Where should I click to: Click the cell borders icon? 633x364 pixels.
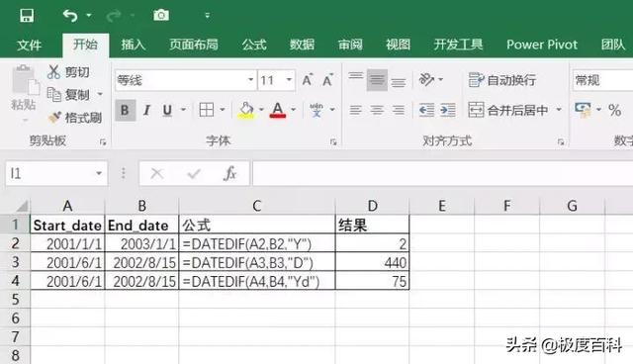(x=207, y=110)
